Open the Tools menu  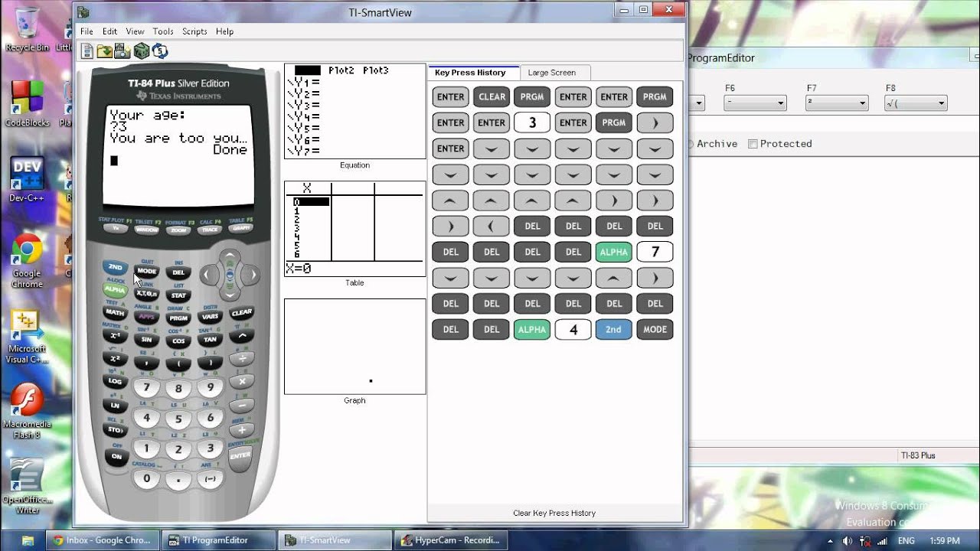(x=163, y=31)
